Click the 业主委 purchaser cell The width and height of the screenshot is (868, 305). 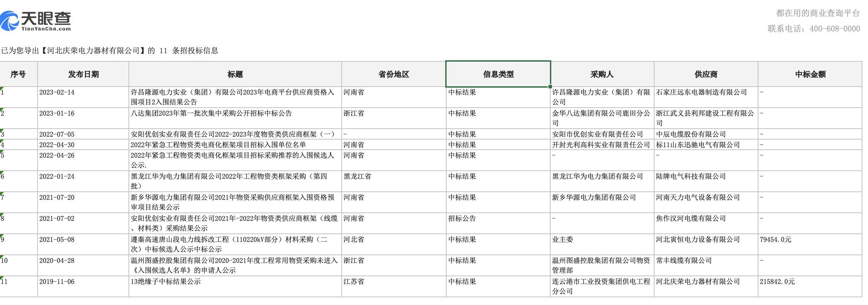click(563, 240)
